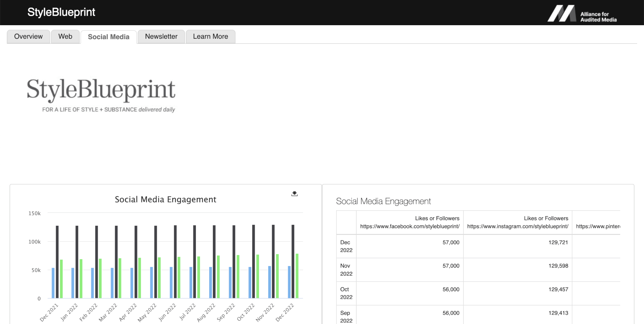
Task: Select the Oct 2022 table row label
Action: [x=346, y=293]
